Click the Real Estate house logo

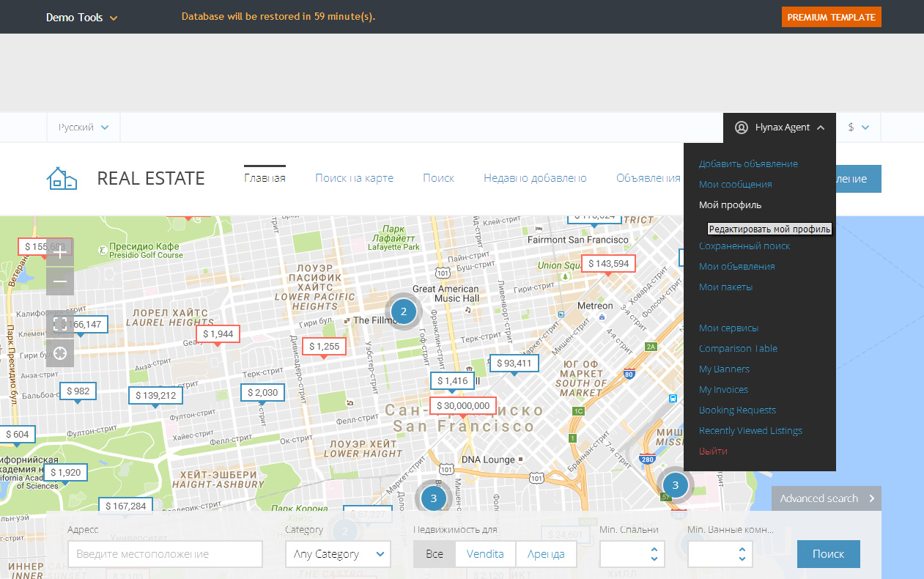[62, 178]
